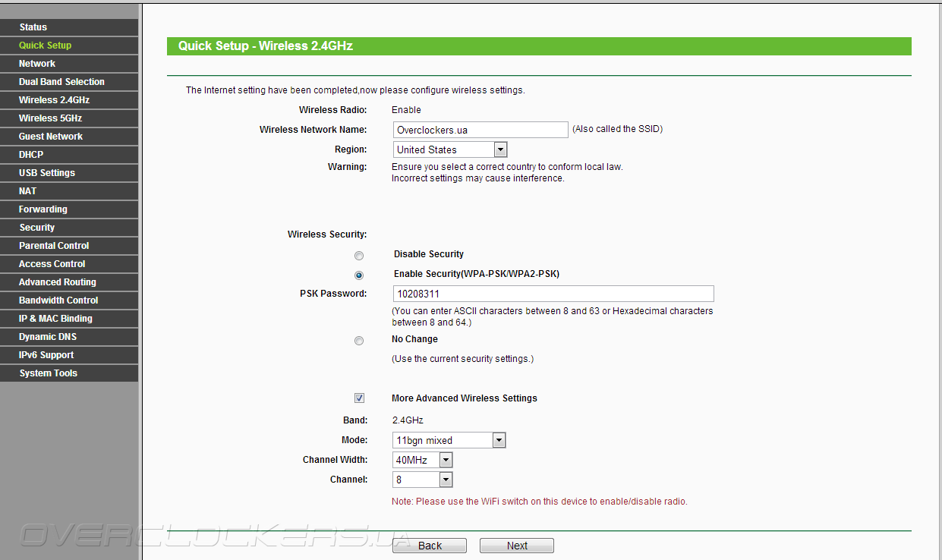Click the 'Incorrect settings may cause interference.' warning
This screenshot has width=942, height=560.
point(478,178)
